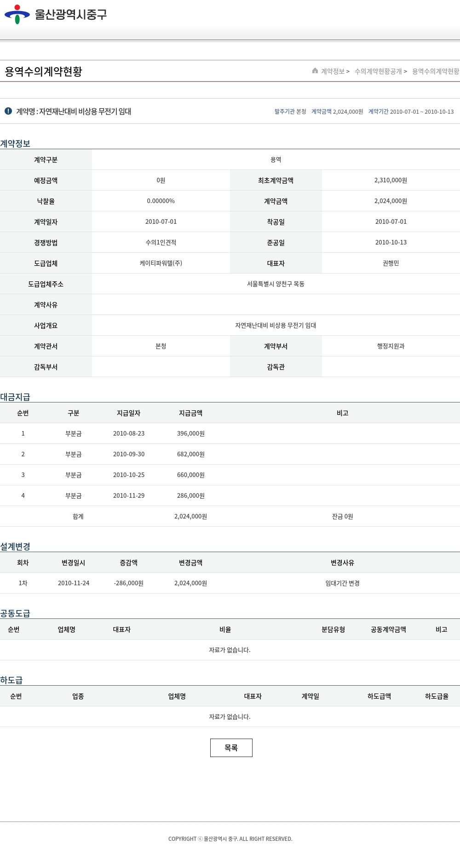460x868 pixels.
Task: Click the fourth payment date 2010-11-29
Action: coord(129,495)
